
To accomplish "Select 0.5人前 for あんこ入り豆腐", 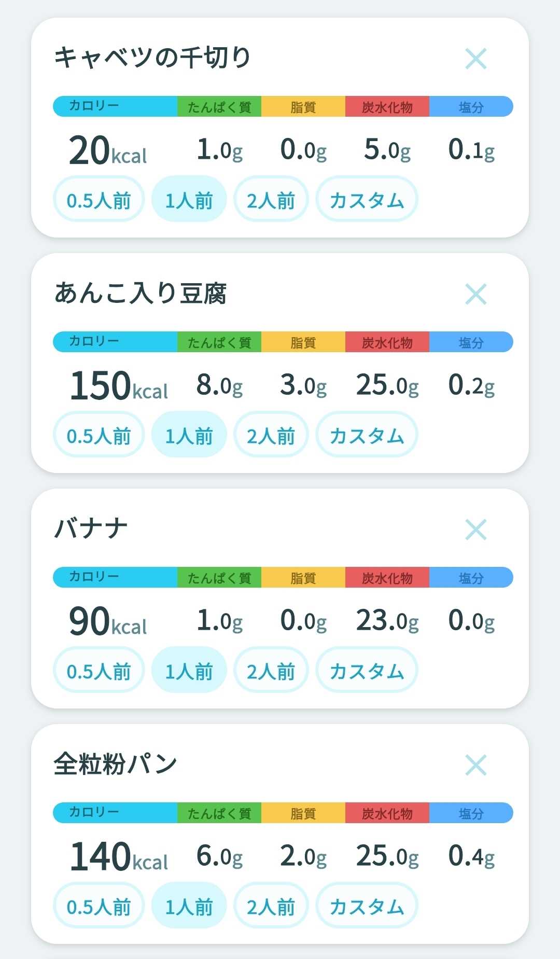I will [x=99, y=435].
